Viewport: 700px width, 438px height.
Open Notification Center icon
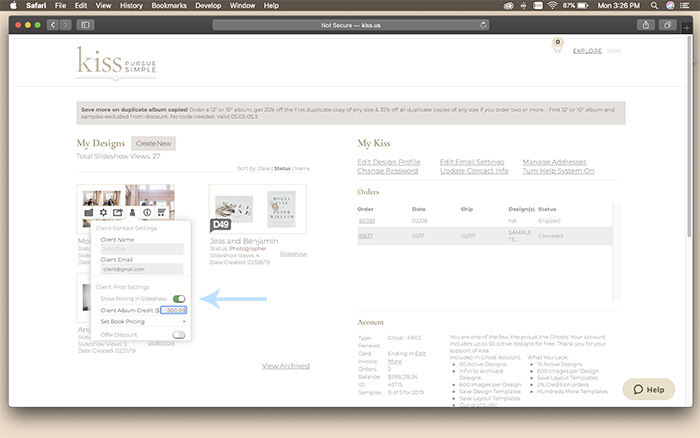pyautogui.click(x=684, y=6)
